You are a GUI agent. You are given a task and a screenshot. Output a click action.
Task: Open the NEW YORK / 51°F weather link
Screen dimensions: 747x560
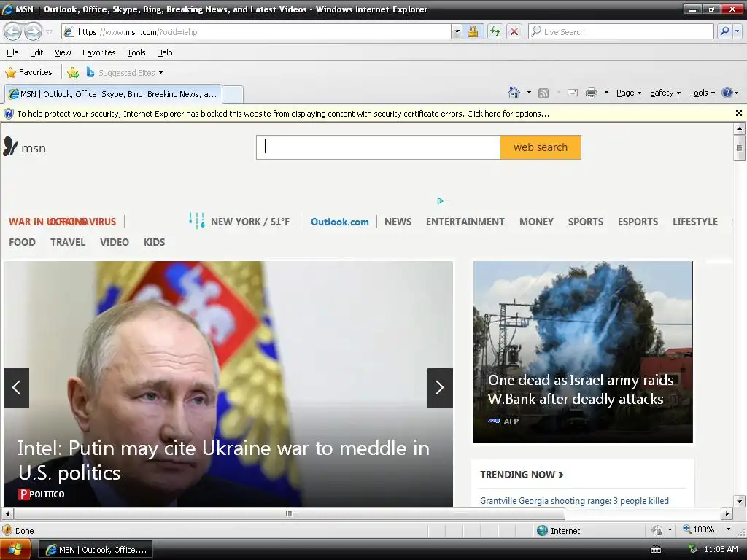click(x=250, y=222)
